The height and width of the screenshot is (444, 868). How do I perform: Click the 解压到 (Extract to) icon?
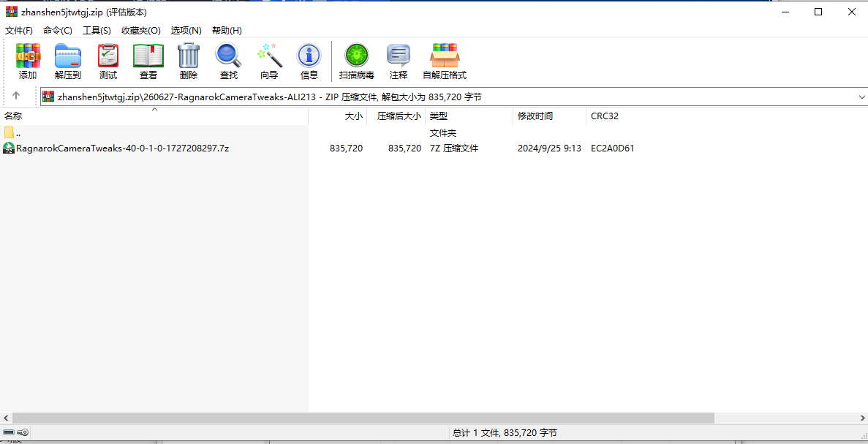point(68,56)
